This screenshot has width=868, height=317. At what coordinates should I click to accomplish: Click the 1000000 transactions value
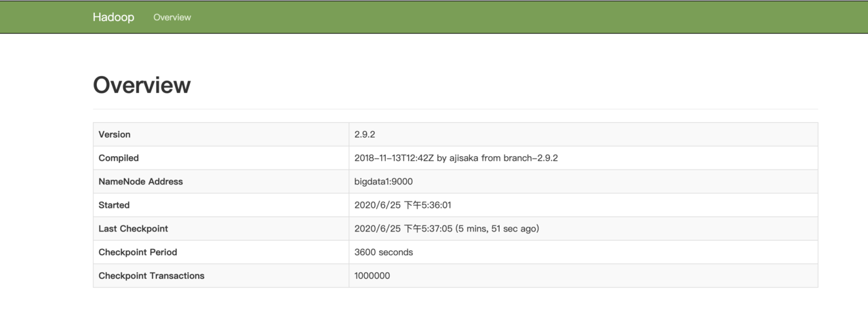click(372, 276)
